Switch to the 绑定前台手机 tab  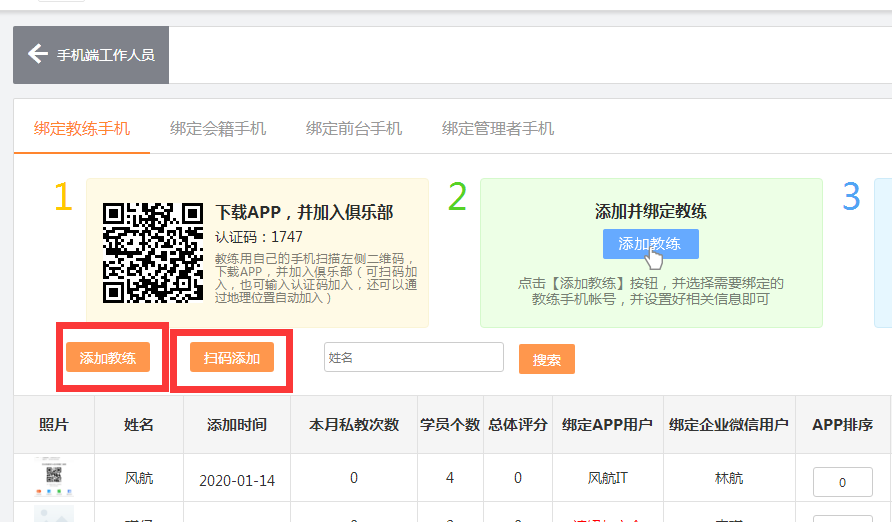pyautogui.click(x=354, y=128)
